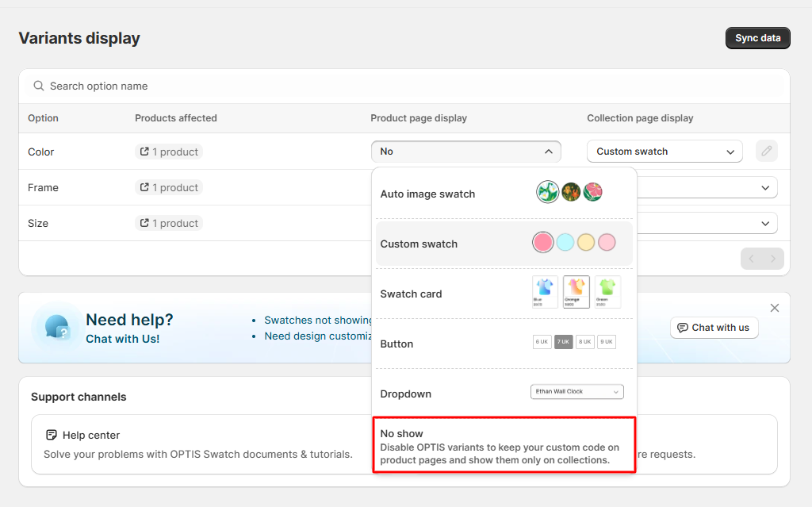Click the Frame option name
This screenshot has height=507, width=812.
43,188
